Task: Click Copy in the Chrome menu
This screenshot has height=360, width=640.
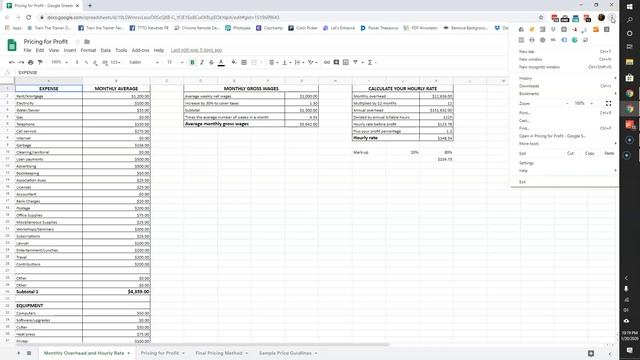Action: (589, 153)
